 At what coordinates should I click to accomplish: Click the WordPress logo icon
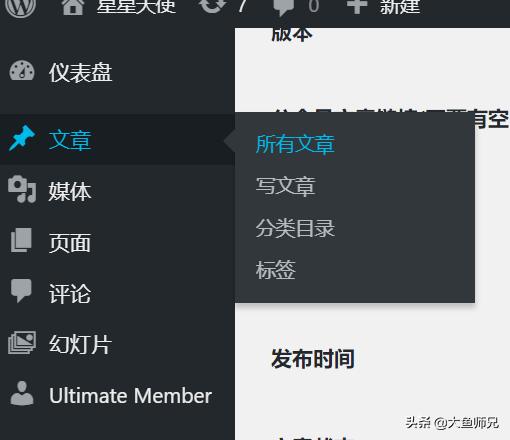(x=21, y=7)
